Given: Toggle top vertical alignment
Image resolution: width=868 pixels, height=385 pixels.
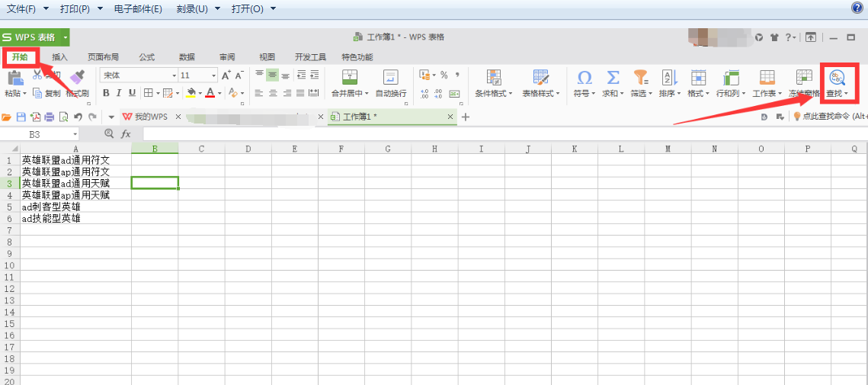Looking at the screenshot, I should coord(259,75).
